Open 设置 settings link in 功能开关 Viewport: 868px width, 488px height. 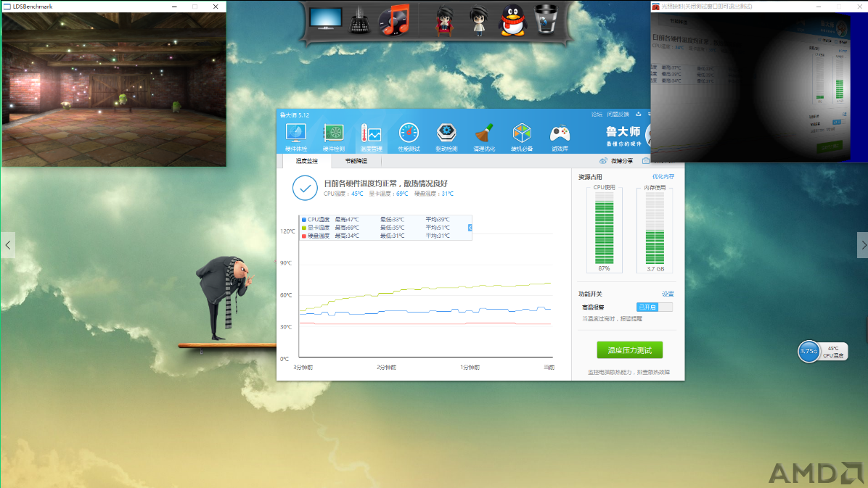click(668, 294)
